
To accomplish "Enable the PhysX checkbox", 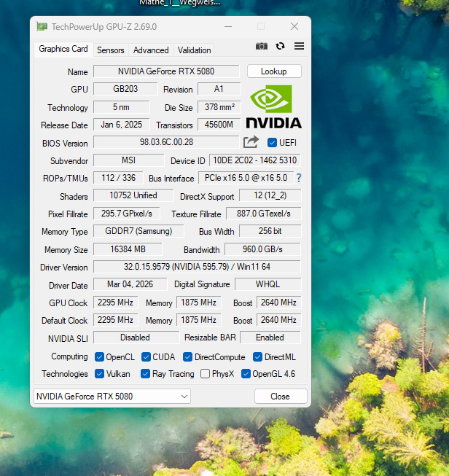I will 206,374.
